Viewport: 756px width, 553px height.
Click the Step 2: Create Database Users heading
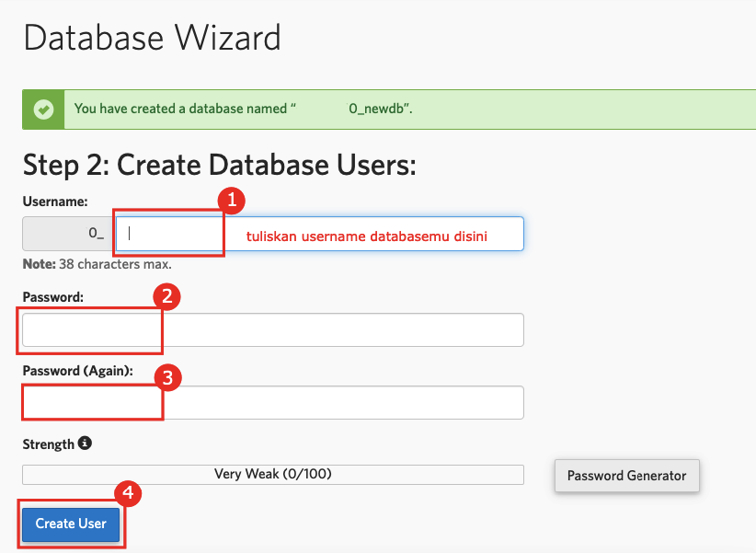(220, 165)
